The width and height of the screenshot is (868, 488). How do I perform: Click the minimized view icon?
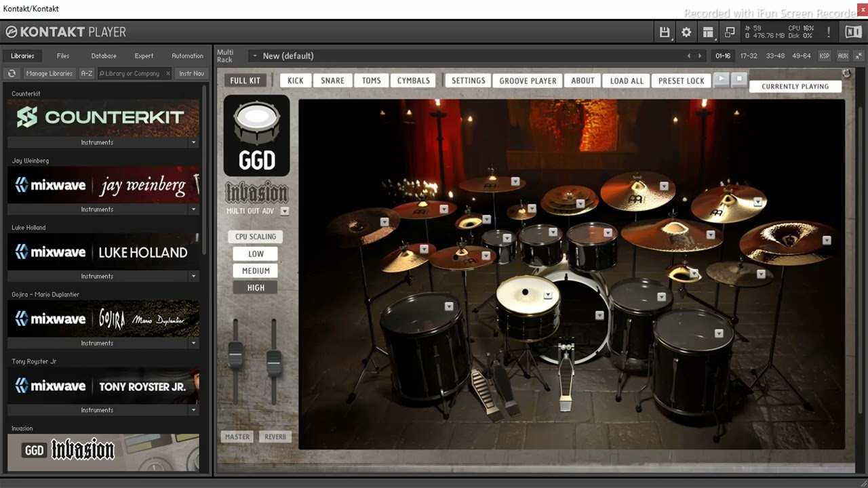coord(730,32)
